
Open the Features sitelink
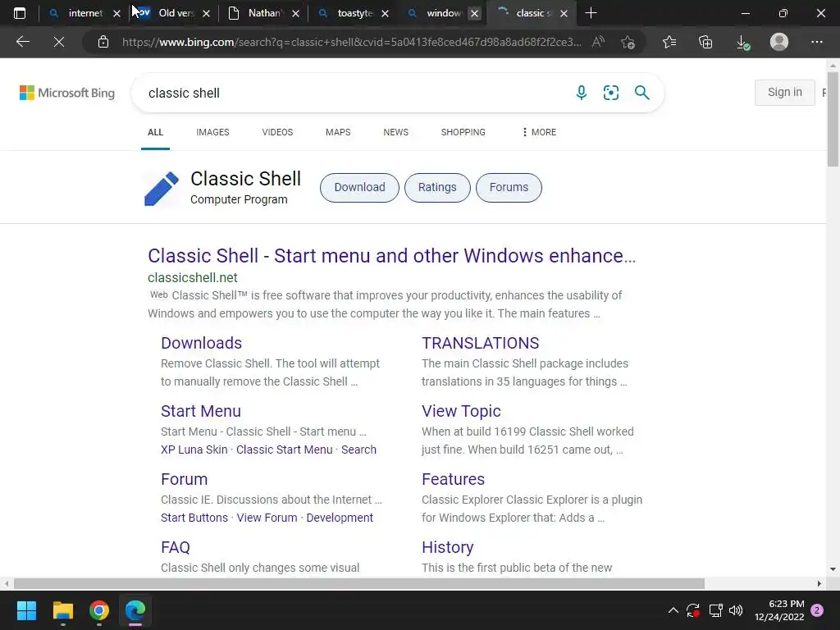point(453,479)
